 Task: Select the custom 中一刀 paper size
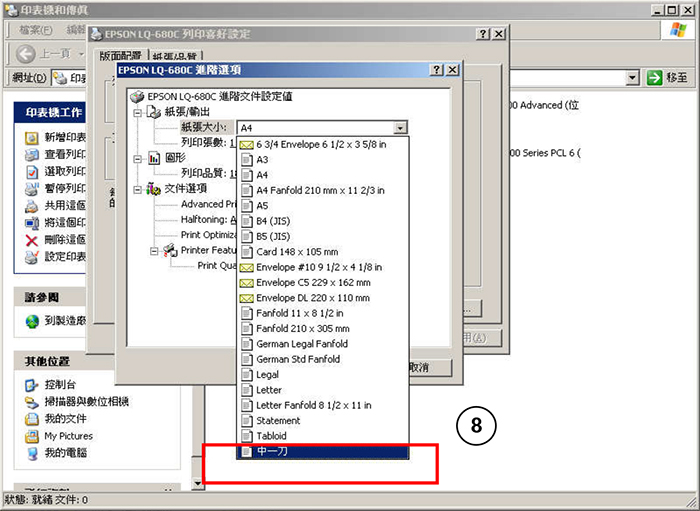[322, 451]
